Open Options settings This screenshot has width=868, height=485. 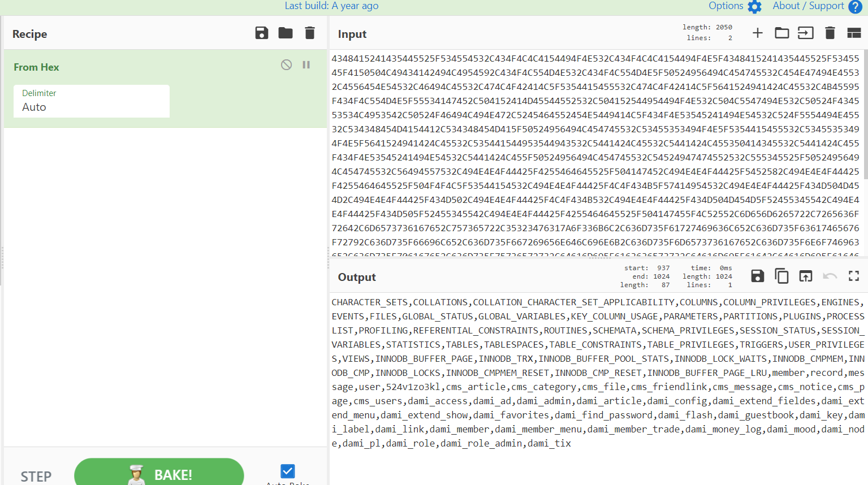click(735, 6)
